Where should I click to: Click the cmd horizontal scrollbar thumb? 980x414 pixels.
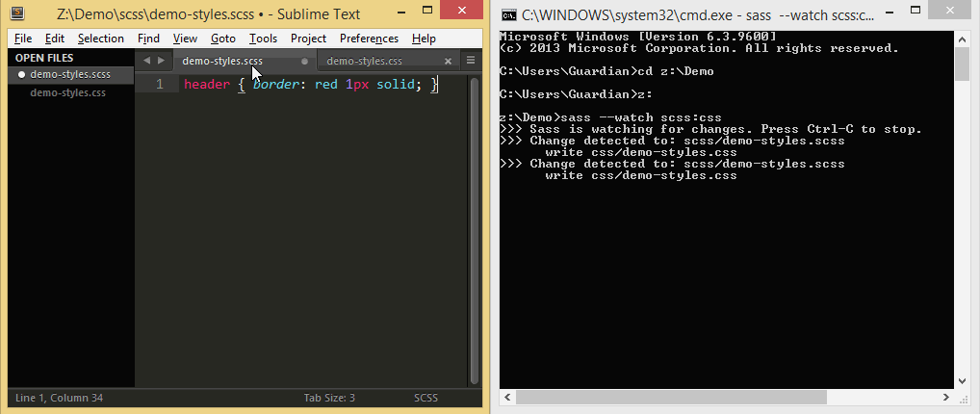point(671,397)
